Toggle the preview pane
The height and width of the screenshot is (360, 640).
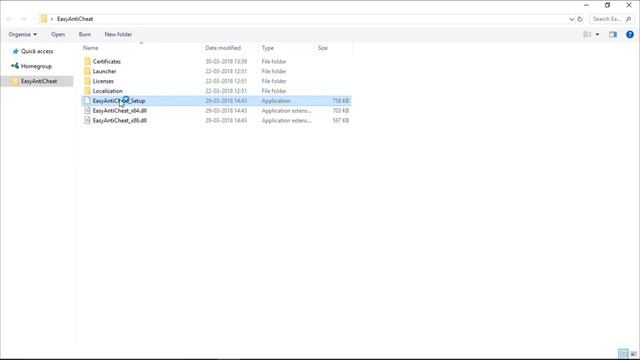(x=613, y=34)
